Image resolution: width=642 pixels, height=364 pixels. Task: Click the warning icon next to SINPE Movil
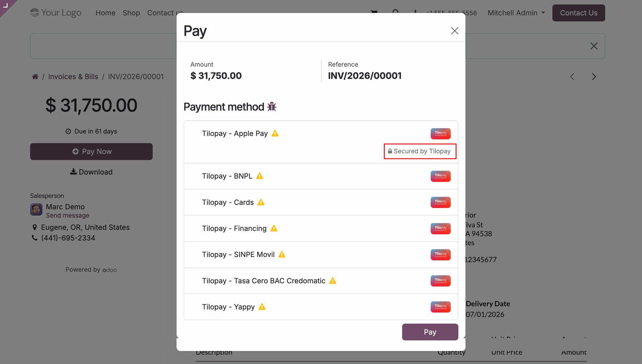[282, 254]
